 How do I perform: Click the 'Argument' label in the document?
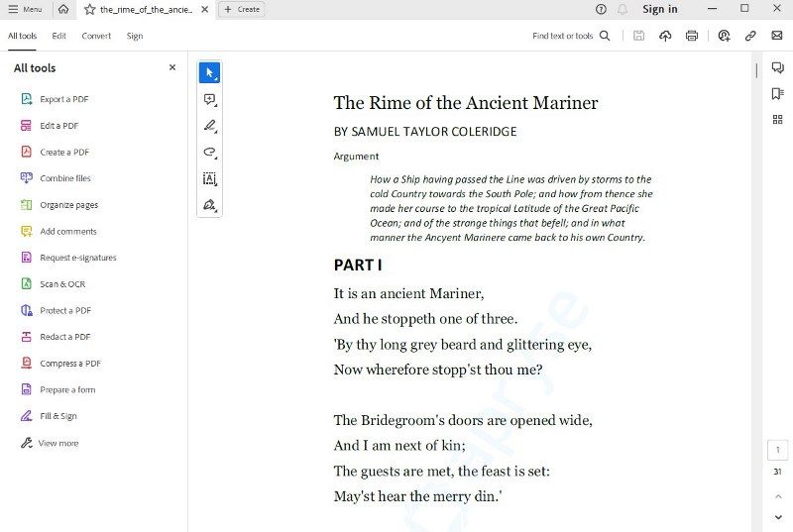pos(356,157)
